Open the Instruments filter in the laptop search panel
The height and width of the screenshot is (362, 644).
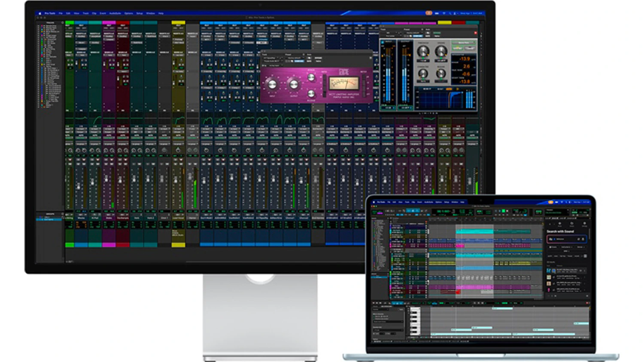(567, 247)
